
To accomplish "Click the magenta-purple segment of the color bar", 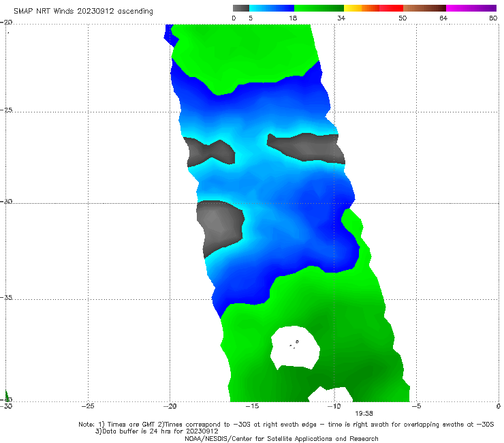I will (471, 8).
